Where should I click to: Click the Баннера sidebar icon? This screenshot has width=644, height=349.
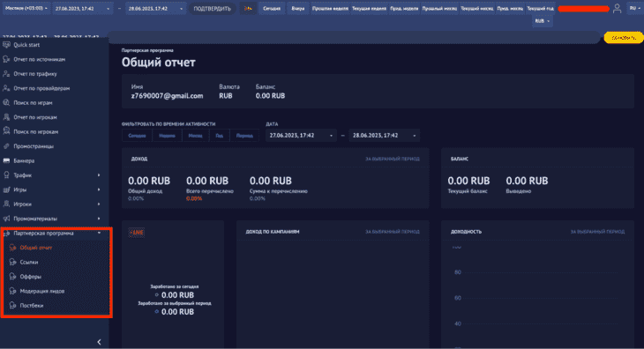[x=6, y=160]
